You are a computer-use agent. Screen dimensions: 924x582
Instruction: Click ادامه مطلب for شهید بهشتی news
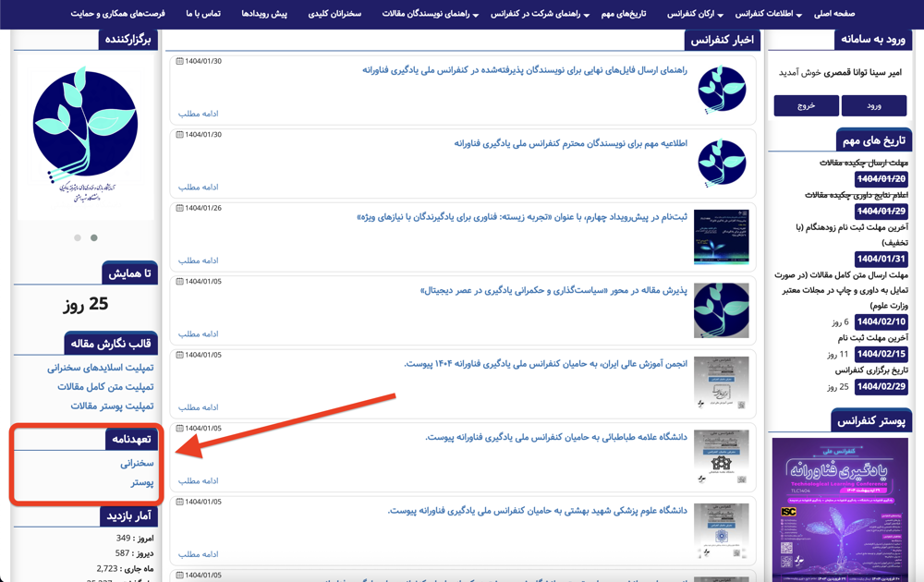[198, 554]
